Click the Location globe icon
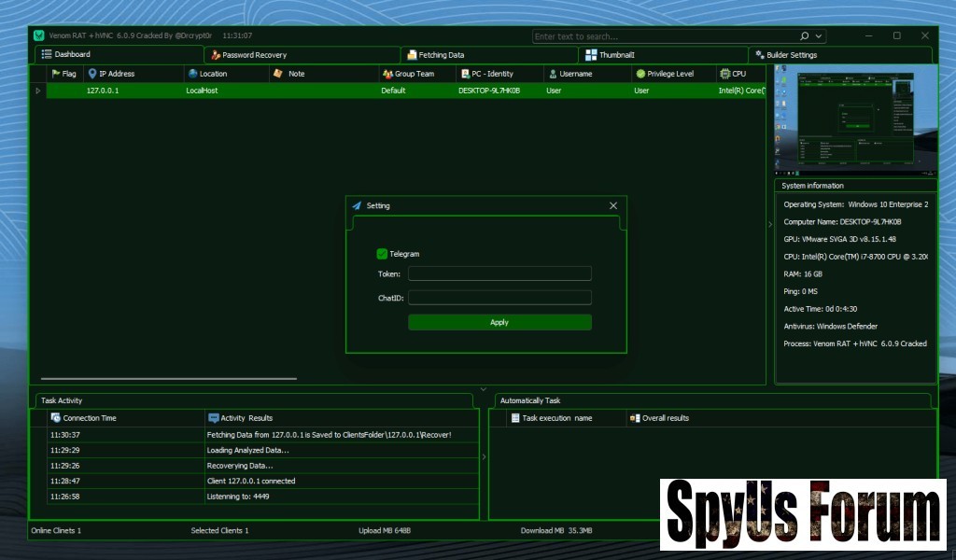Viewport: 956px width, 560px height. click(192, 74)
